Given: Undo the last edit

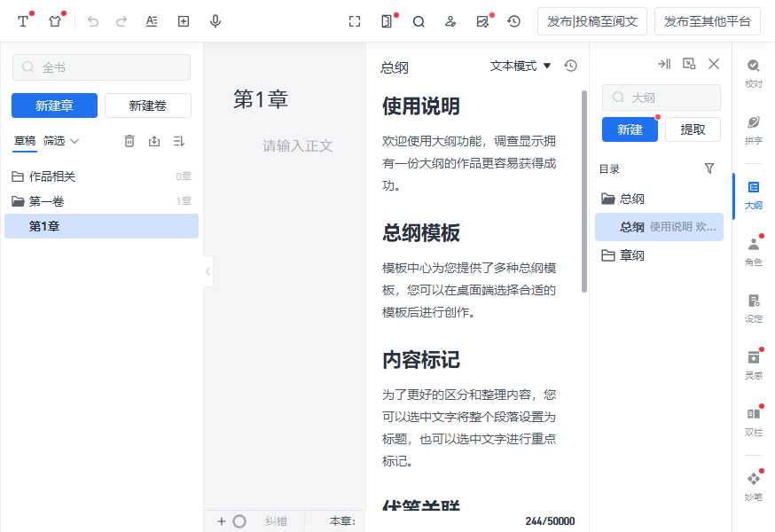Looking at the screenshot, I should (x=93, y=21).
